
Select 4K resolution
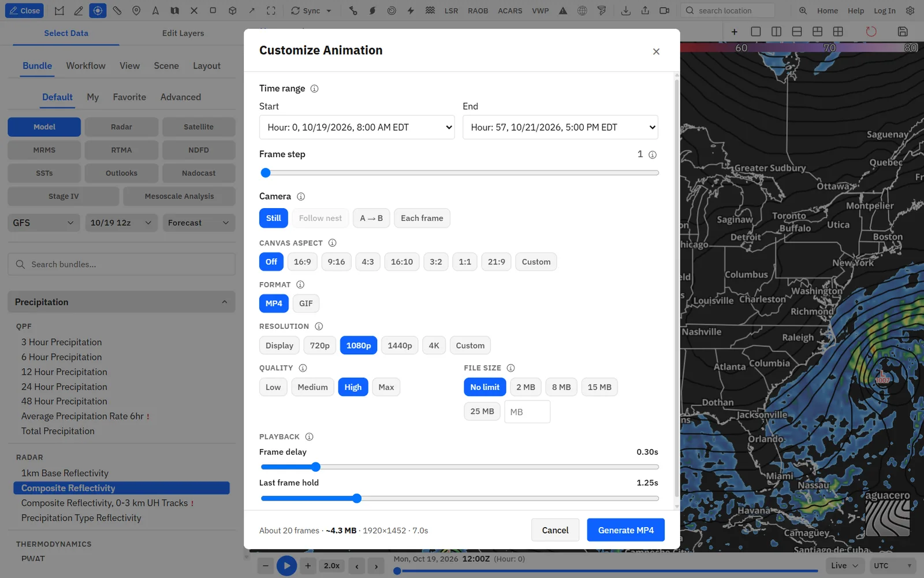coord(434,346)
